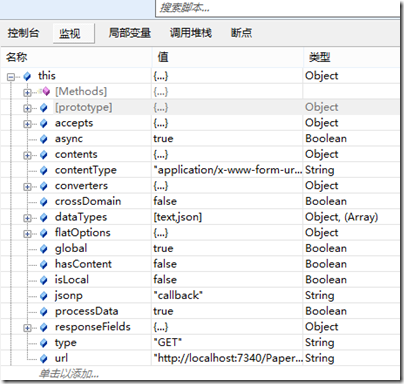Image resolution: width=404 pixels, height=384 pixels.
Task: Click the false value of crossDomain
Action: pyautogui.click(x=165, y=201)
